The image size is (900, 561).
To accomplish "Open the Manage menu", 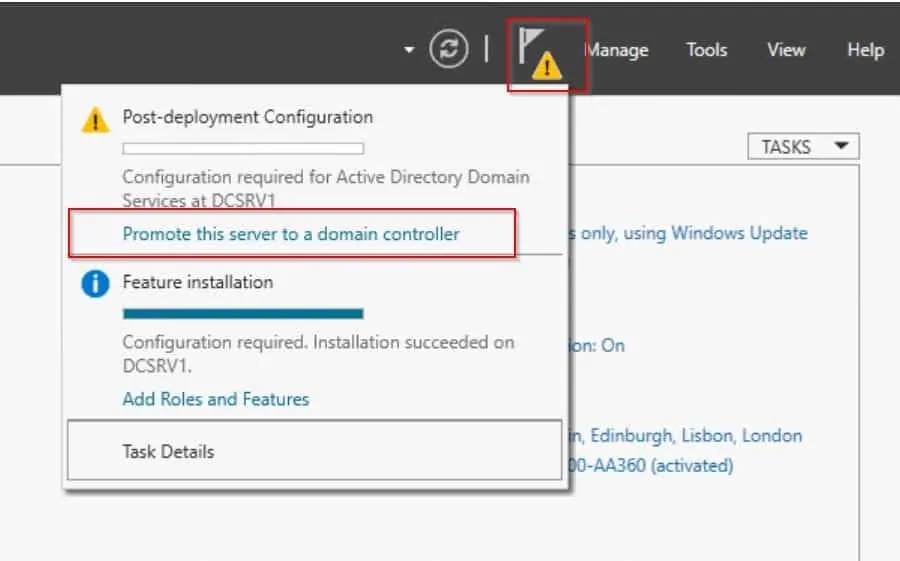I will pyautogui.click(x=616, y=51).
